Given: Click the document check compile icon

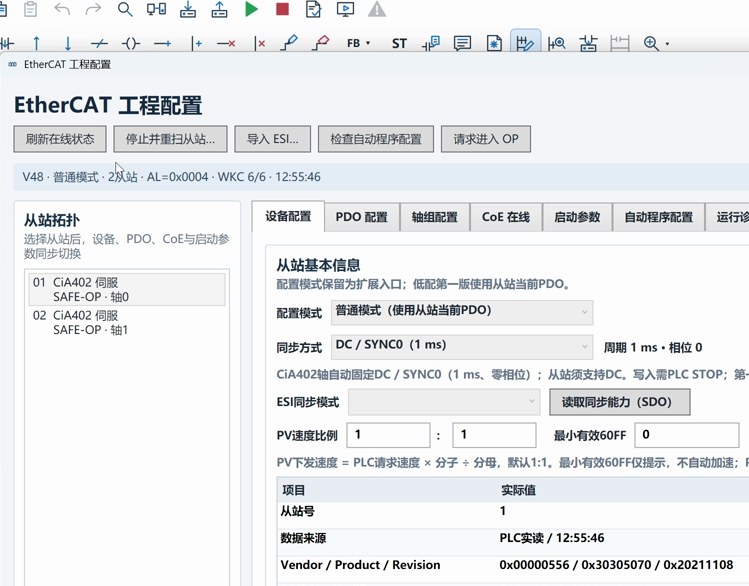Looking at the screenshot, I should click(x=313, y=9).
